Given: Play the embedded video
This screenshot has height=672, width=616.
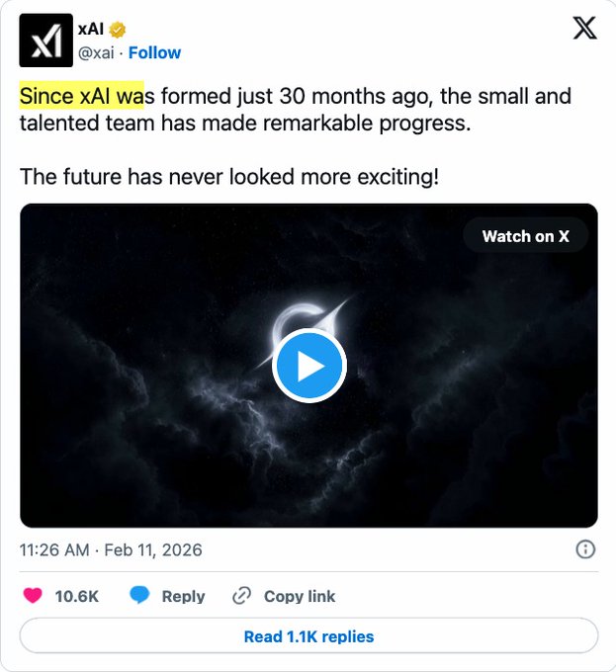Looking at the screenshot, I should pos(308,366).
